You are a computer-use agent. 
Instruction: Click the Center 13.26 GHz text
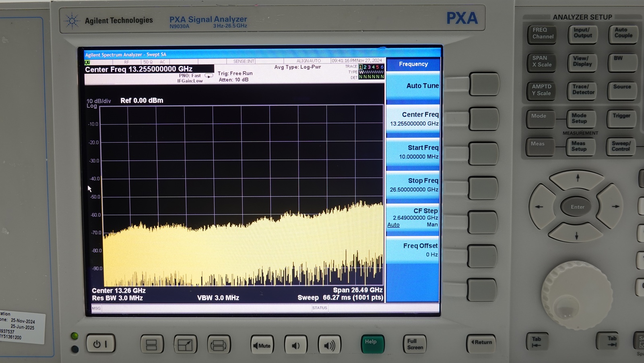[119, 290]
